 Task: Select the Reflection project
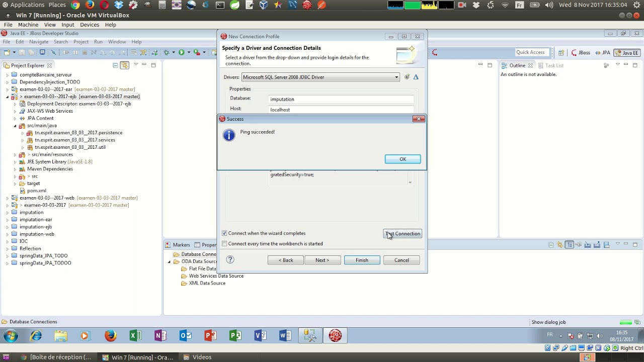click(30, 248)
